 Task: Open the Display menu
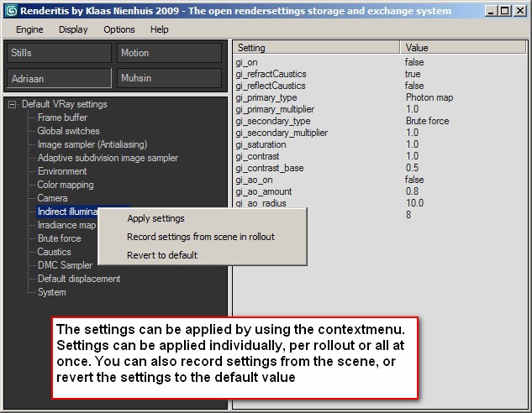(73, 30)
